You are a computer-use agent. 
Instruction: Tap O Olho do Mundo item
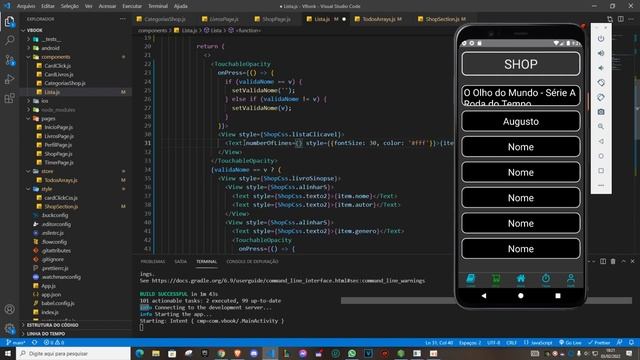click(x=521, y=96)
